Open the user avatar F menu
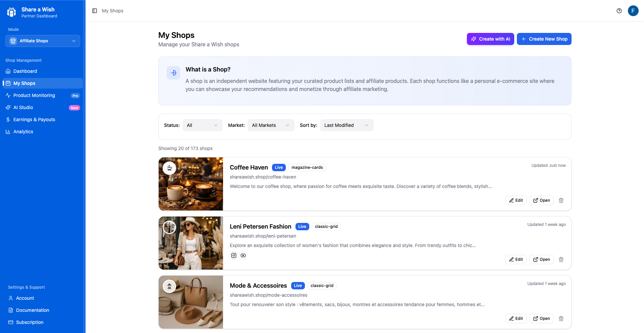The width and height of the screenshot is (644, 333). coord(633,11)
